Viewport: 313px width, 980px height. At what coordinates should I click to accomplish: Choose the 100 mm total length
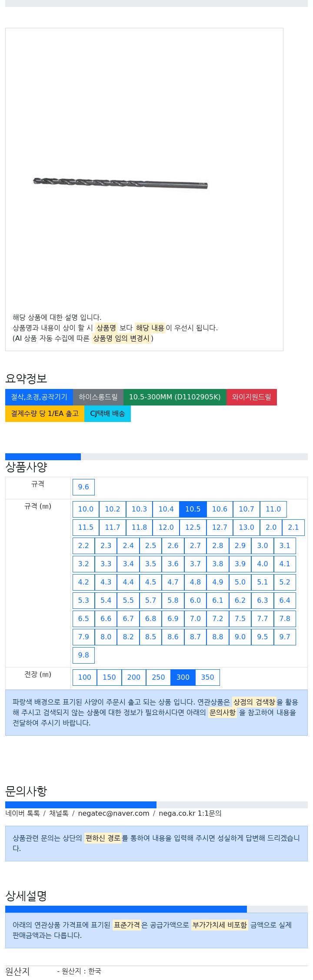tap(85, 678)
